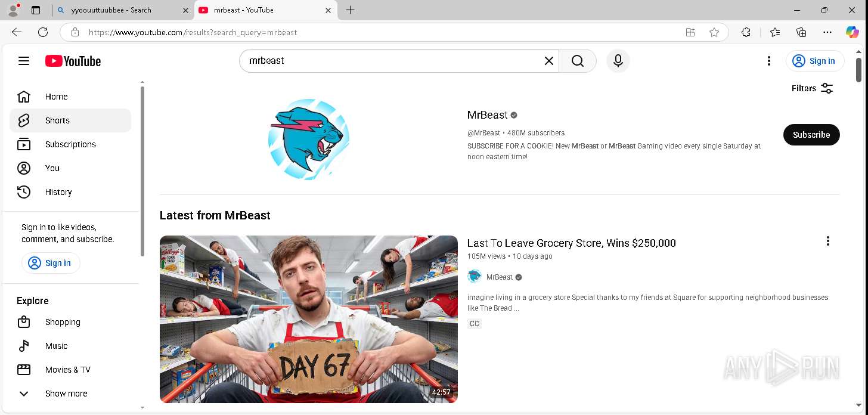Open YouTube settings three-dot menu in header

pos(769,61)
